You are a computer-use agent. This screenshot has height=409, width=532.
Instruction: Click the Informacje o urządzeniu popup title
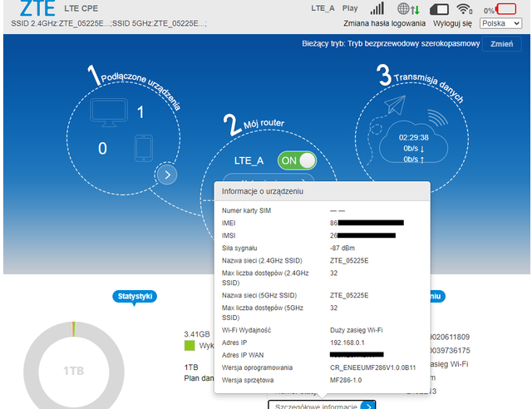click(263, 191)
